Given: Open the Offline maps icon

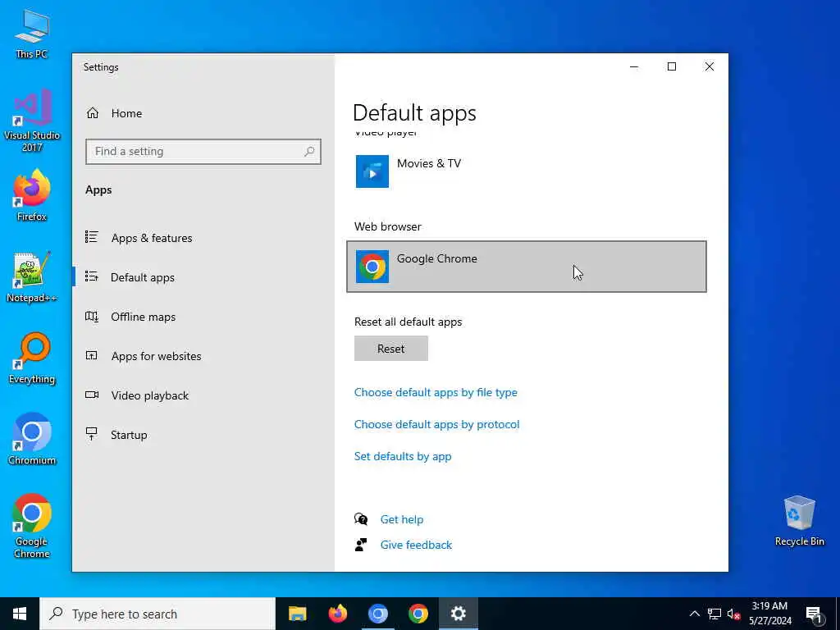Looking at the screenshot, I should pyautogui.click(x=92, y=317).
